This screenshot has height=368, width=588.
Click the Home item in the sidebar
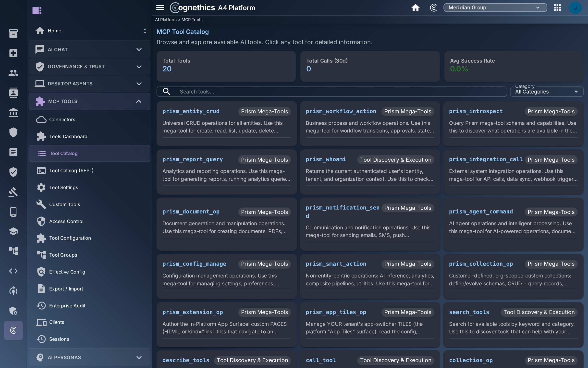click(x=89, y=31)
